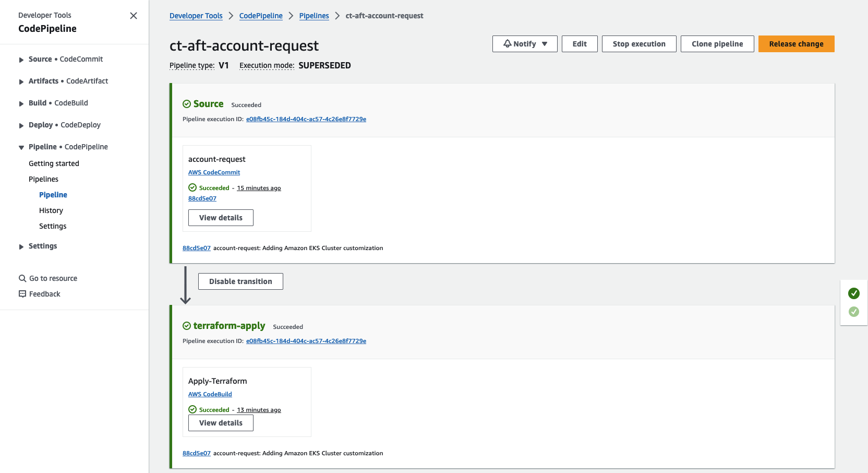Click the Feedback speech bubble icon

(x=22, y=294)
